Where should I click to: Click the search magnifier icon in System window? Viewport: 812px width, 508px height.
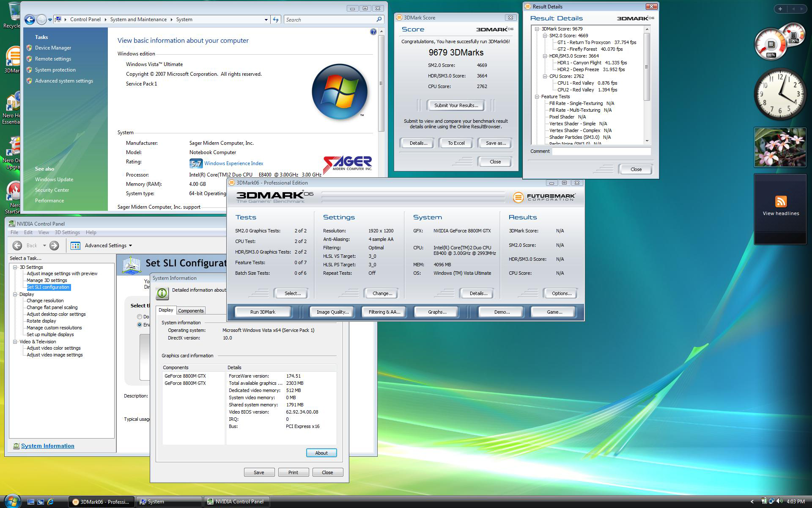point(379,19)
